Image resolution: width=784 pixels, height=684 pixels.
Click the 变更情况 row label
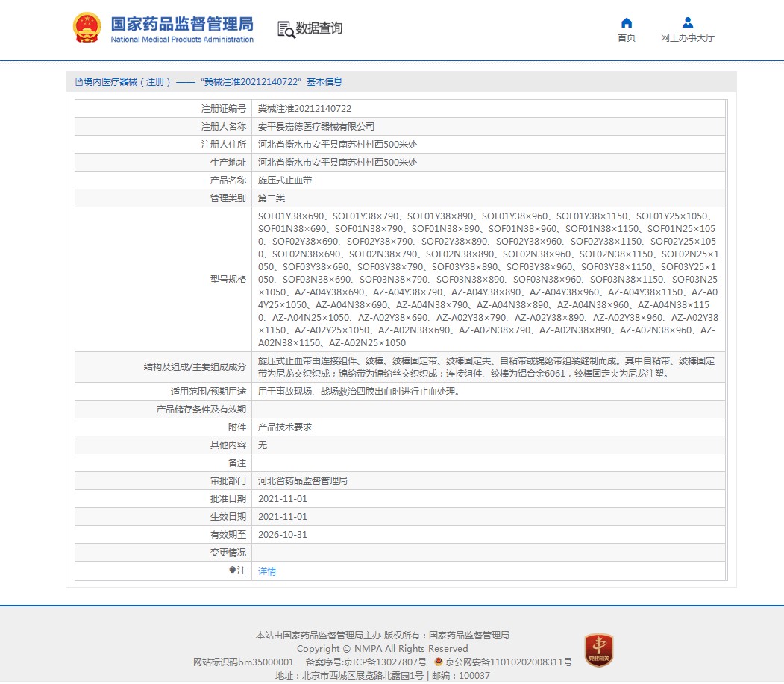(x=228, y=553)
